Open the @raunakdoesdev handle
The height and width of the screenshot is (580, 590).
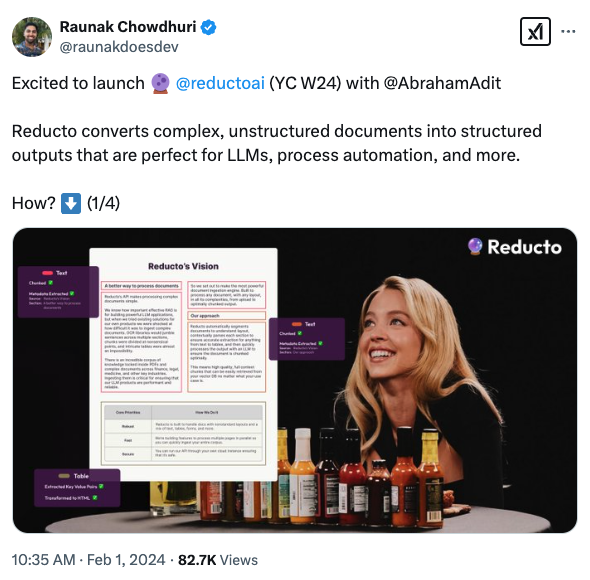(119, 47)
